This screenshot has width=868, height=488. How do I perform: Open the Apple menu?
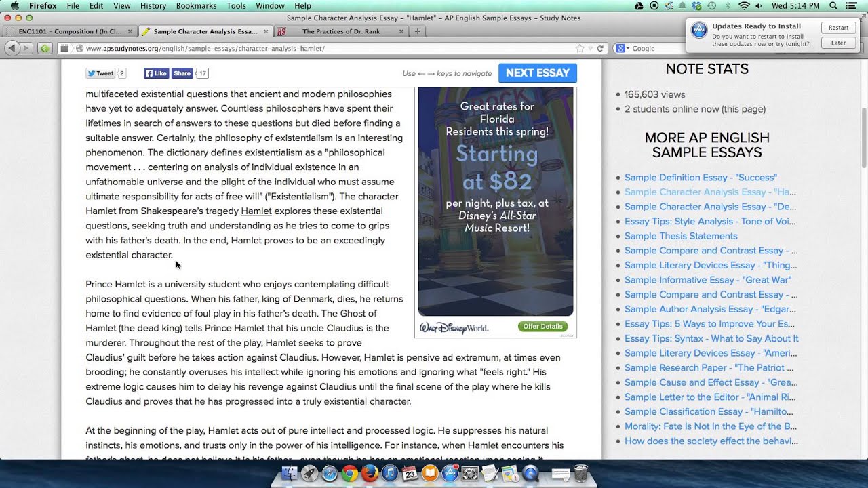click(x=14, y=6)
